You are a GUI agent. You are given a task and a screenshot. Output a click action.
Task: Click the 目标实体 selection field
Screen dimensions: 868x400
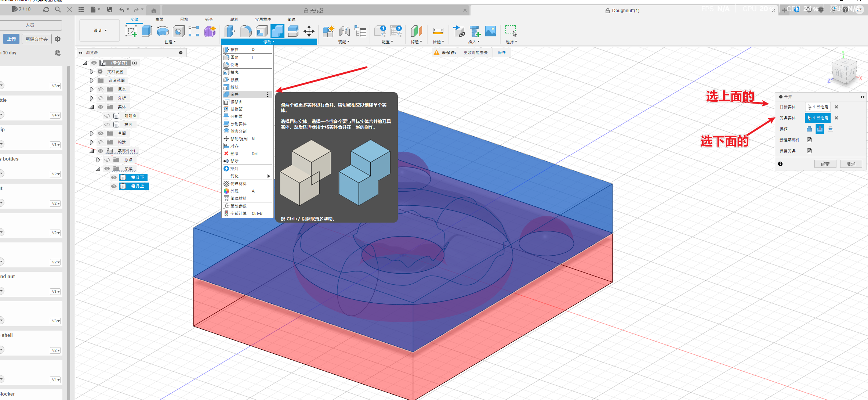click(818, 107)
